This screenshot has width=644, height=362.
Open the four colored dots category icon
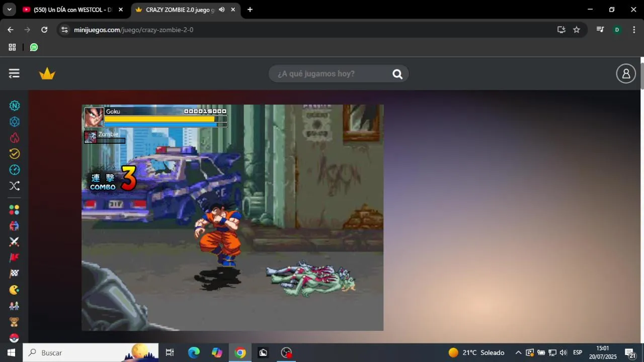(x=15, y=210)
